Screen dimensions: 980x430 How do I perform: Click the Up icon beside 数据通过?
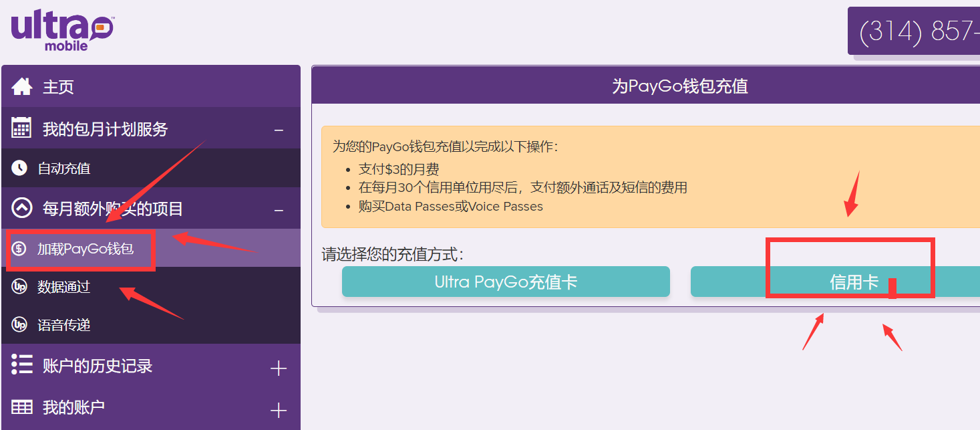point(19,287)
